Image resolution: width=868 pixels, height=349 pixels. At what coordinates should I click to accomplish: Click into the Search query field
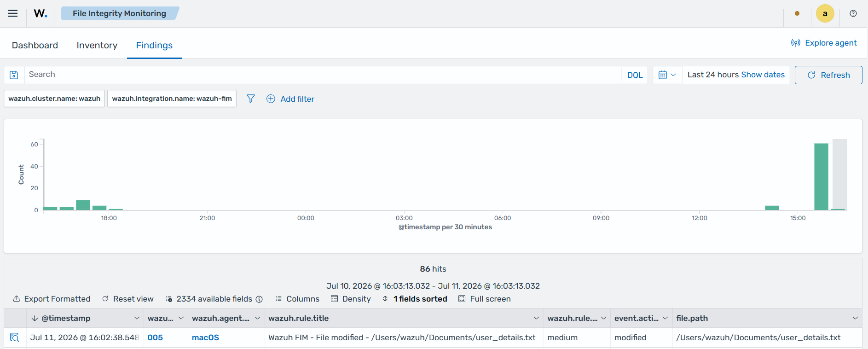tap(322, 75)
